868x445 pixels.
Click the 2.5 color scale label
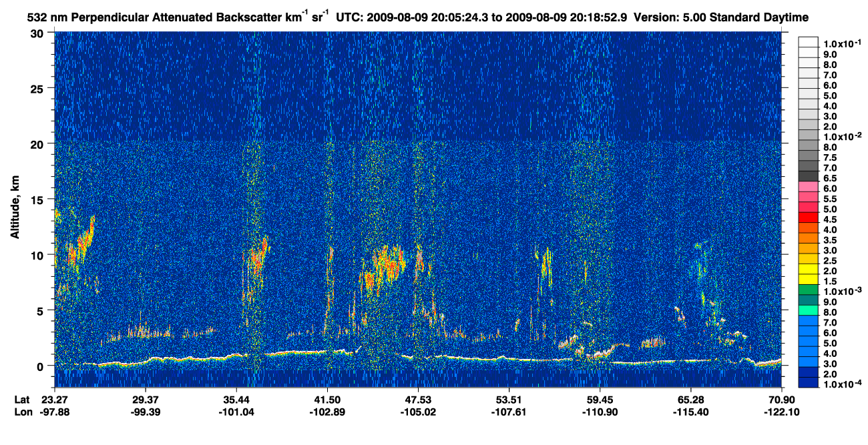829,261
